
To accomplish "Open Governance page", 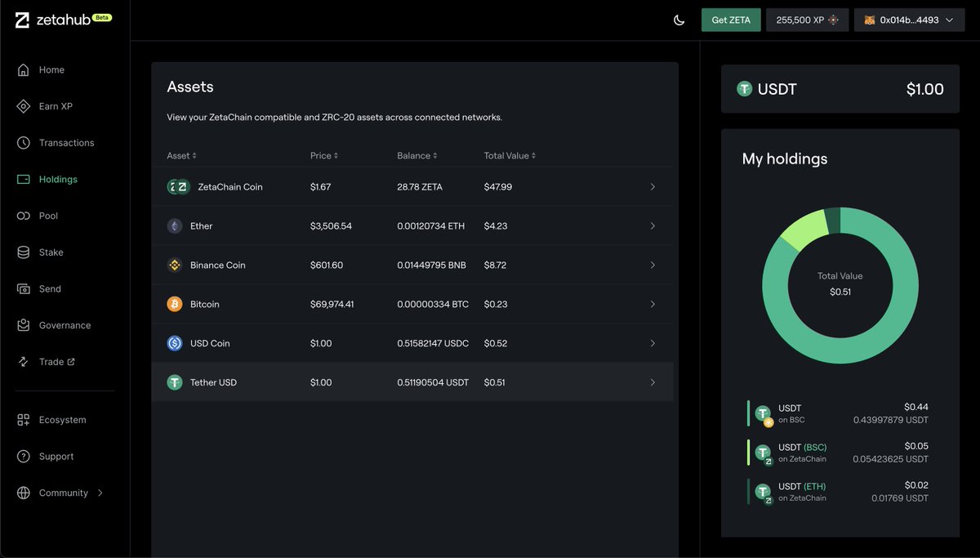I will (x=65, y=325).
